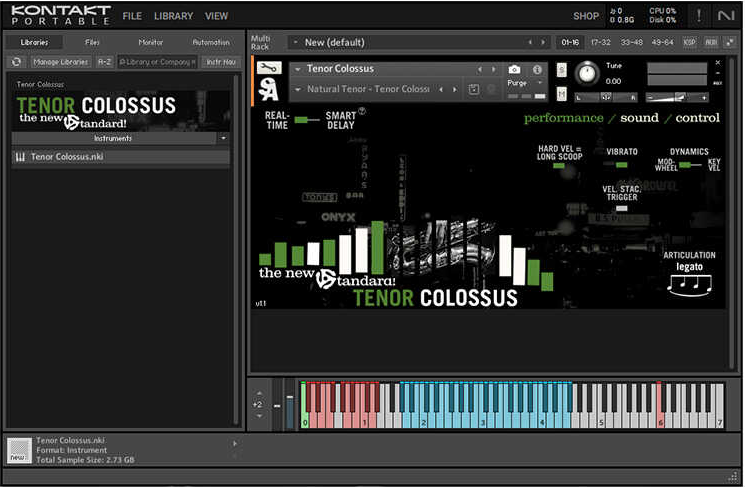Click the exclamation warning icon
This screenshot has height=487, width=745.
(699, 16)
